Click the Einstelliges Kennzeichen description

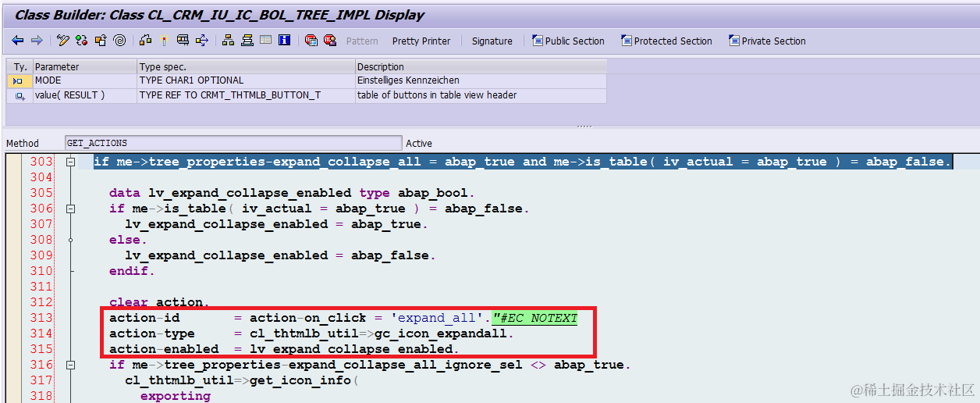tap(481, 80)
